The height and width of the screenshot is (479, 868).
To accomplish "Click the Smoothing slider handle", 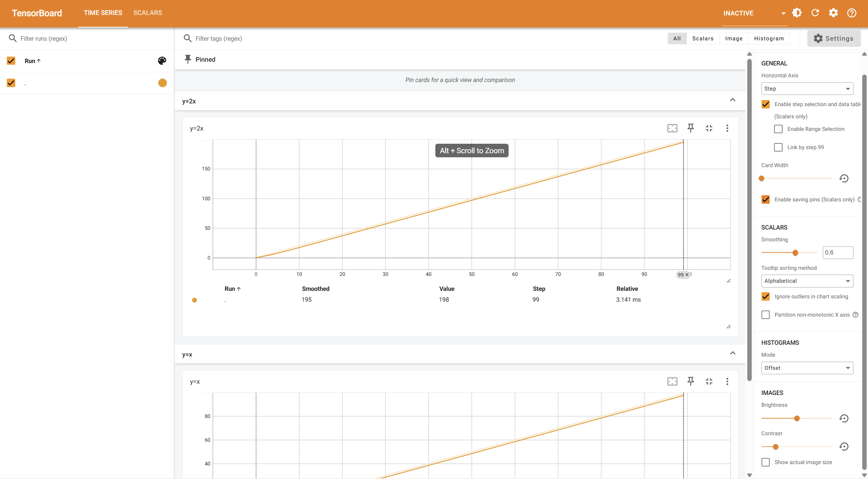I will click(x=795, y=253).
